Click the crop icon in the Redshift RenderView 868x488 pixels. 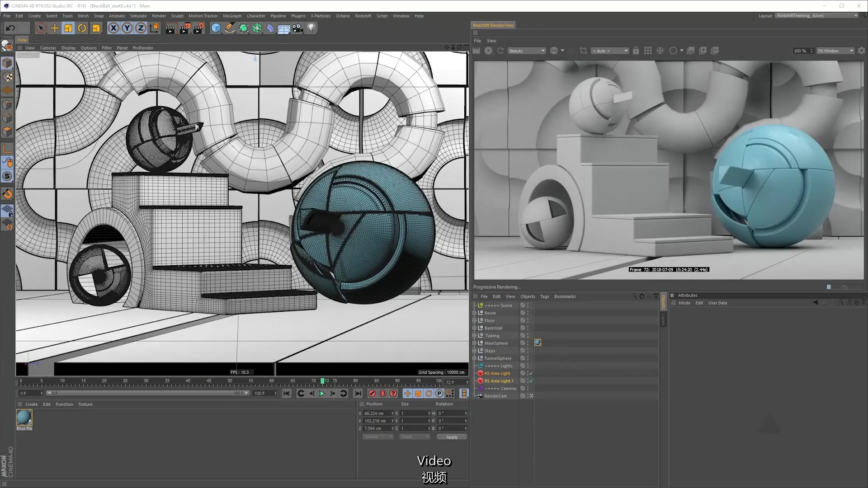click(583, 51)
